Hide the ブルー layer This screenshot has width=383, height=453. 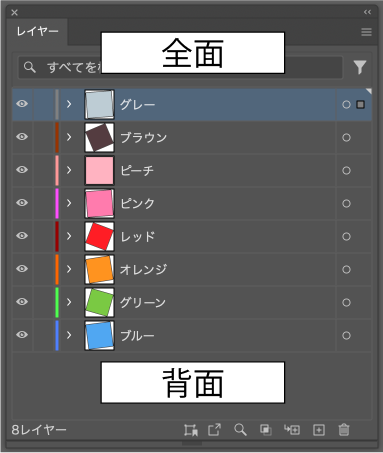(x=22, y=335)
